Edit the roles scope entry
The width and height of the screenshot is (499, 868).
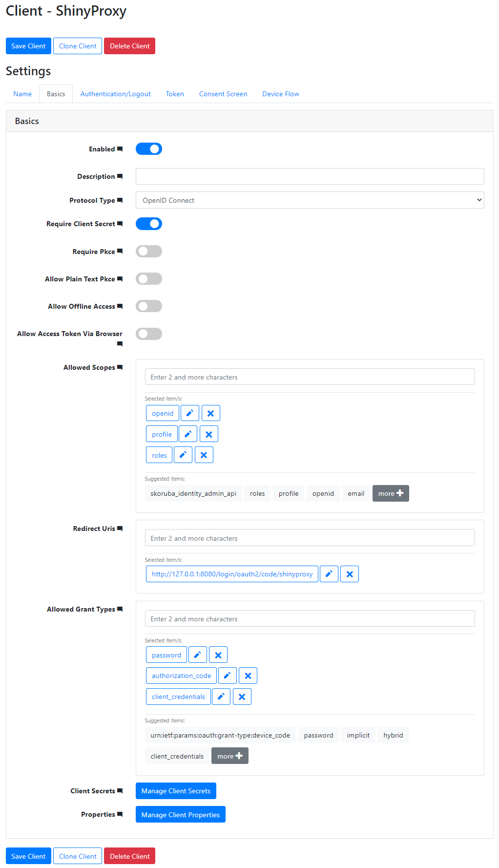[x=183, y=455]
